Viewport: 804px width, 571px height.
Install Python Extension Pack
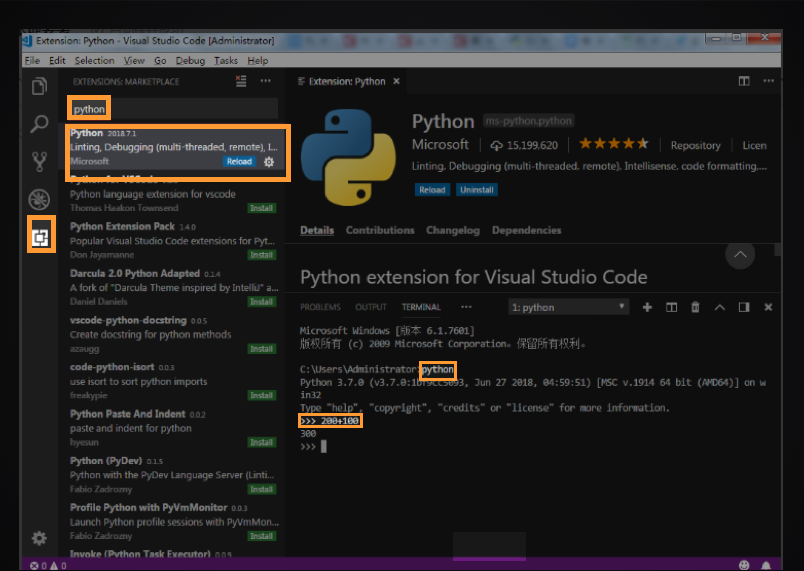coord(262,255)
